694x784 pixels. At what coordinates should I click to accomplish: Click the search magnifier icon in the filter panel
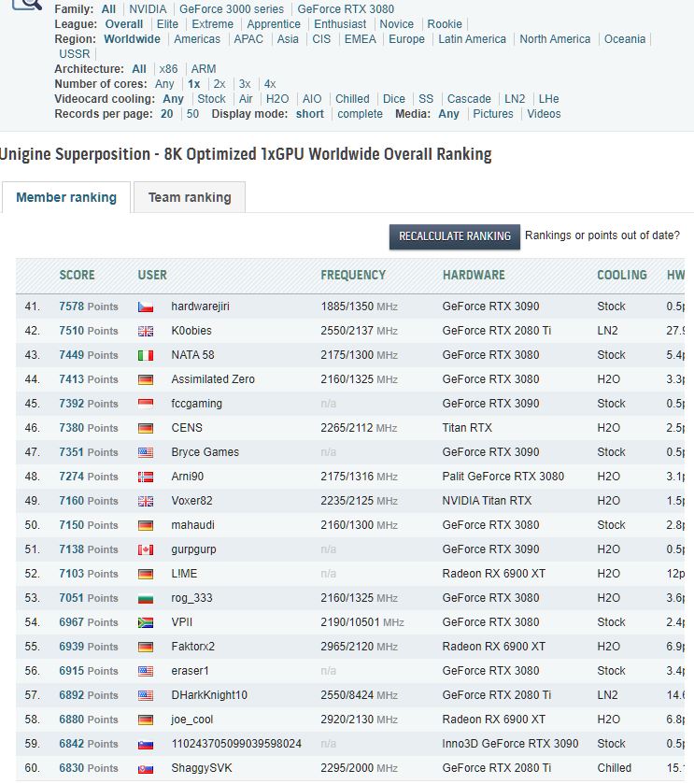26,4
